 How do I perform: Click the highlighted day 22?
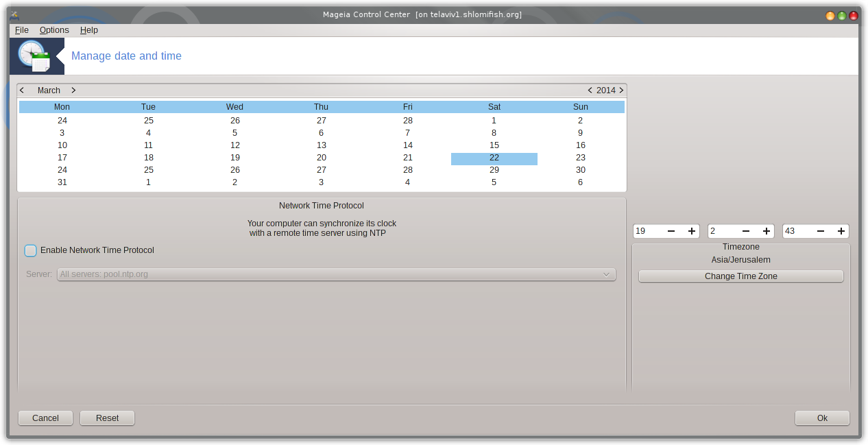(x=494, y=158)
